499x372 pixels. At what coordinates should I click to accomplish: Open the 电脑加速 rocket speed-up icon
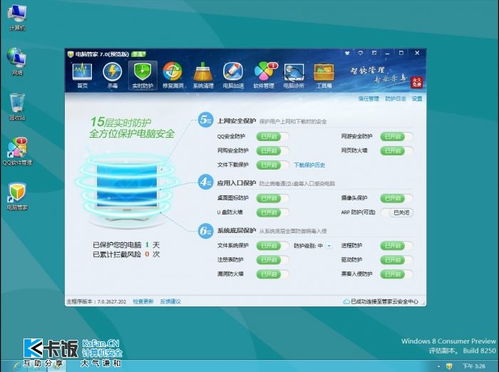click(233, 75)
